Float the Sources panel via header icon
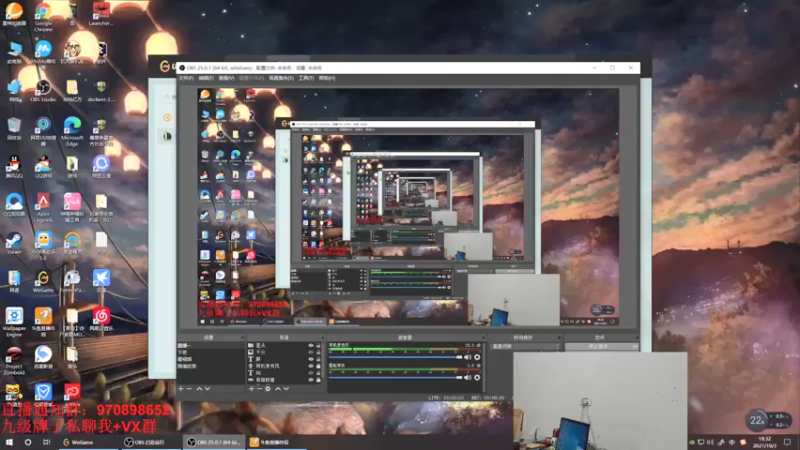The image size is (800, 450). 322,337
